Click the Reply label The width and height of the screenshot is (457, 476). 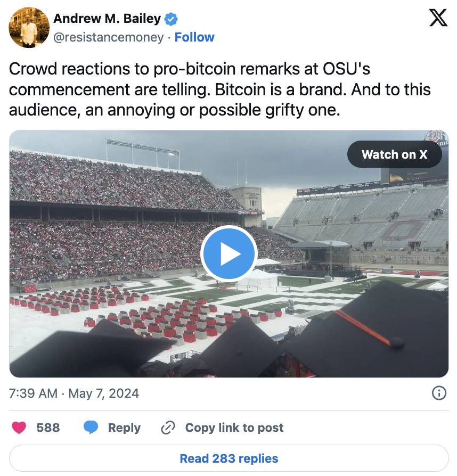coord(124,428)
